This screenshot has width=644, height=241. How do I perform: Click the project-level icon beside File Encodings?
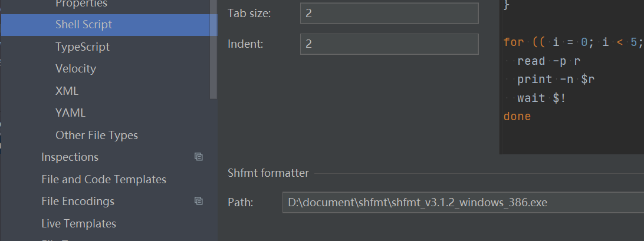pos(199,201)
